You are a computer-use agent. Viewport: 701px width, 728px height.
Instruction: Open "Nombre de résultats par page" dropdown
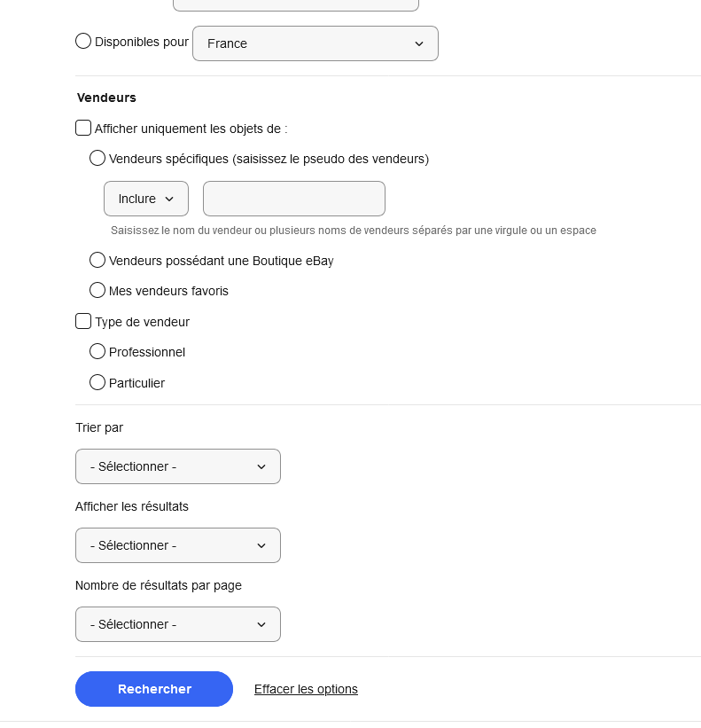coord(177,624)
